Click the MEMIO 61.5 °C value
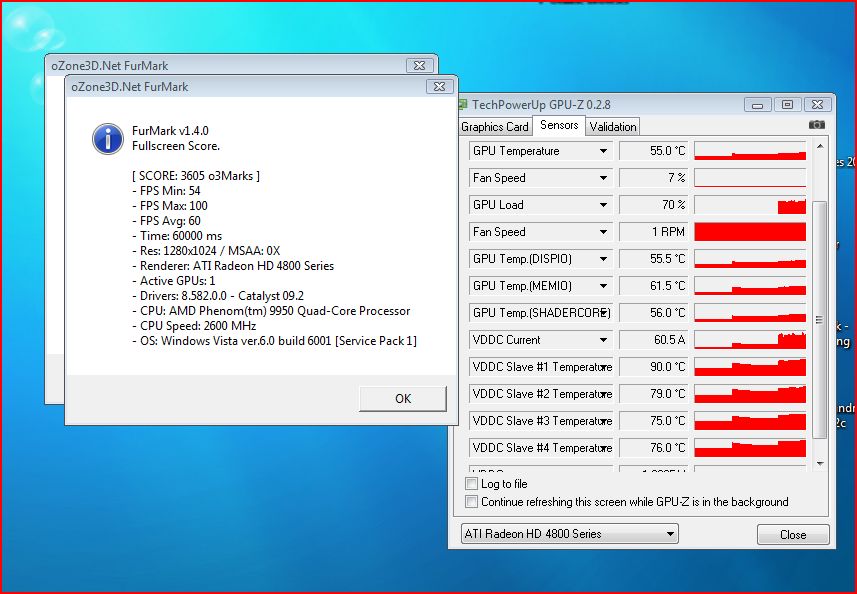Viewport: 857px width, 594px height. [654, 286]
